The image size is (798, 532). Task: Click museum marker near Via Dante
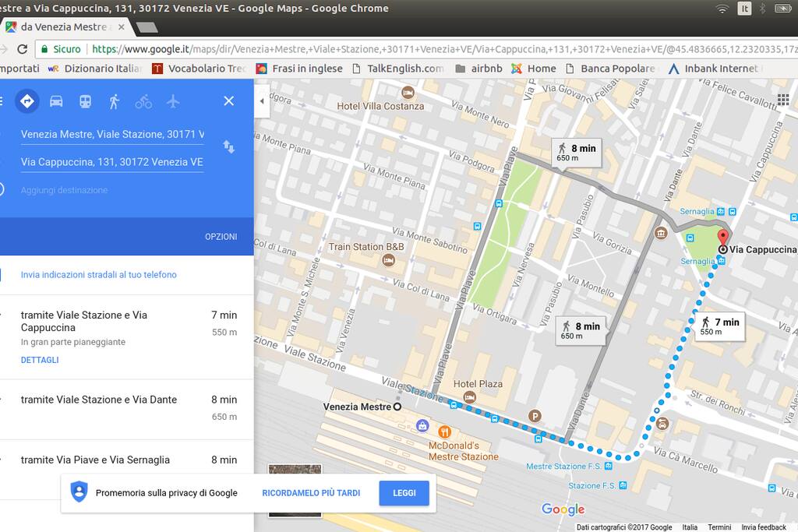click(661, 234)
